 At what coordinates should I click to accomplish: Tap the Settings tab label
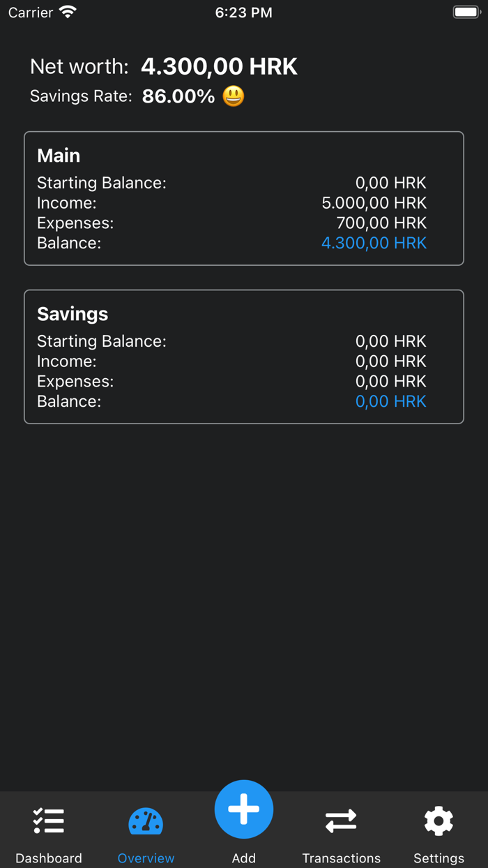(x=439, y=858)
